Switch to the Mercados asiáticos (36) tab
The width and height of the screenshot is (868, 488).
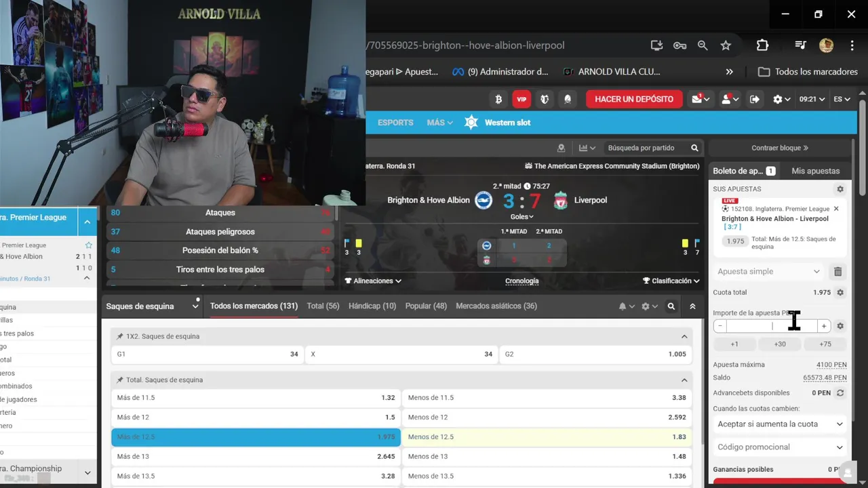point(496,306)
